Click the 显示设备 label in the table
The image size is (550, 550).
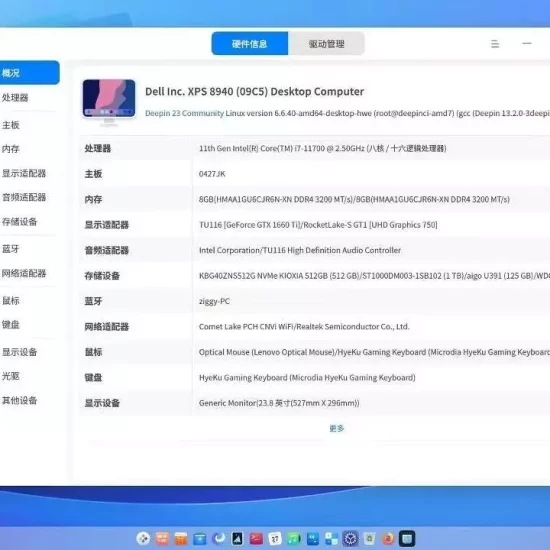point(102,403)
